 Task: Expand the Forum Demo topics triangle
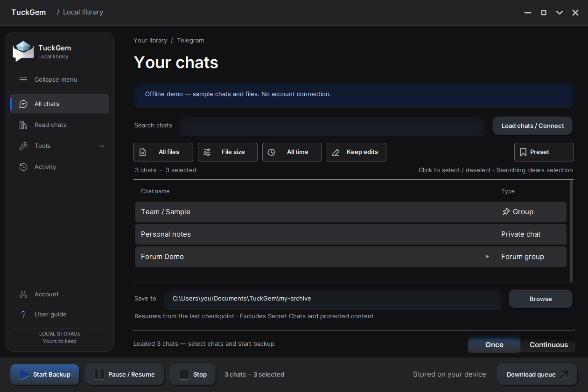point(488,257)
